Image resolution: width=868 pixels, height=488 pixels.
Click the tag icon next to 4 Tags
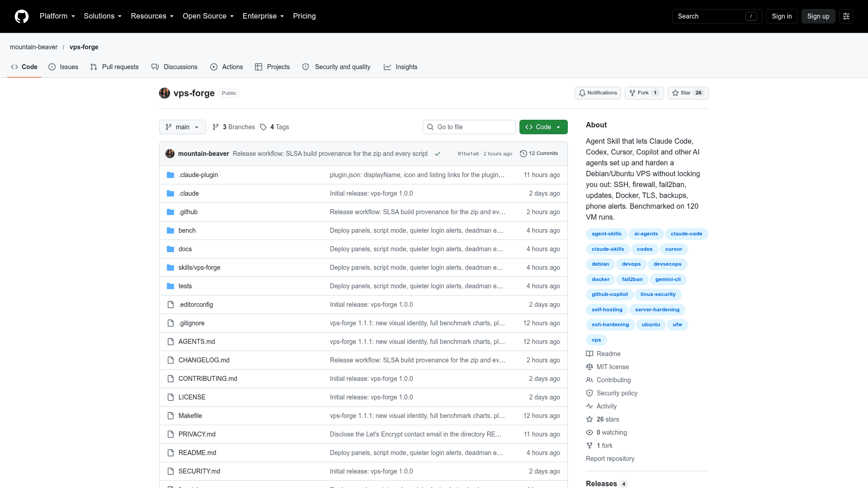click(263, 127)
